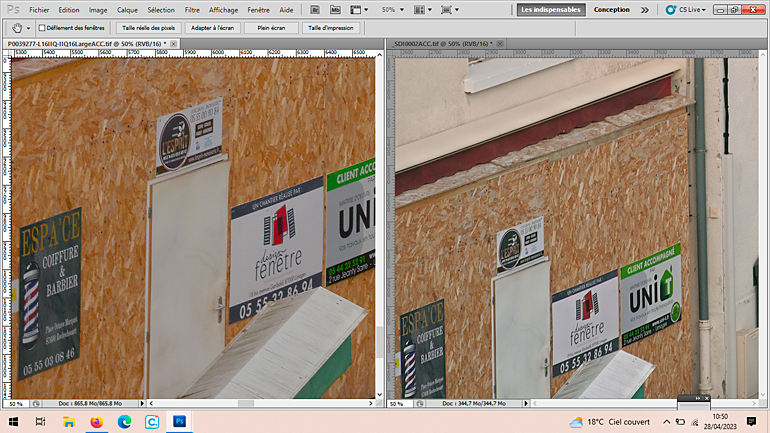Image resolution: width=770 pixels, height=433 pixels.
Task: Open the Aide menu
Action: [x=286, y=10]
